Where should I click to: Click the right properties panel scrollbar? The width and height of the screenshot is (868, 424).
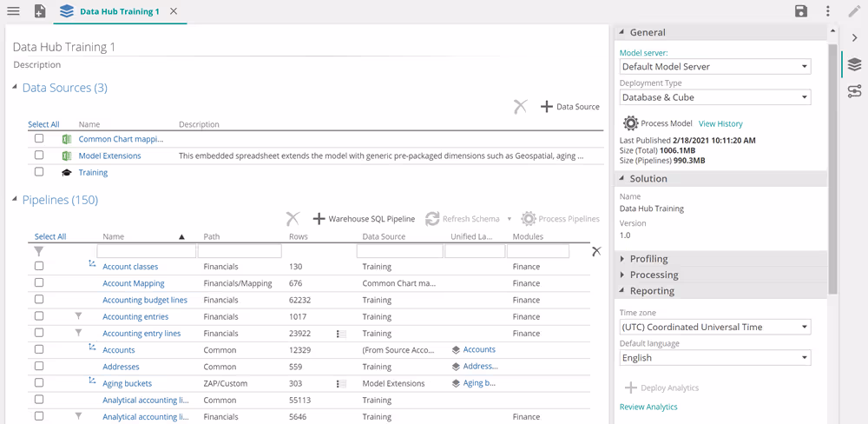[x=833, y=165]
